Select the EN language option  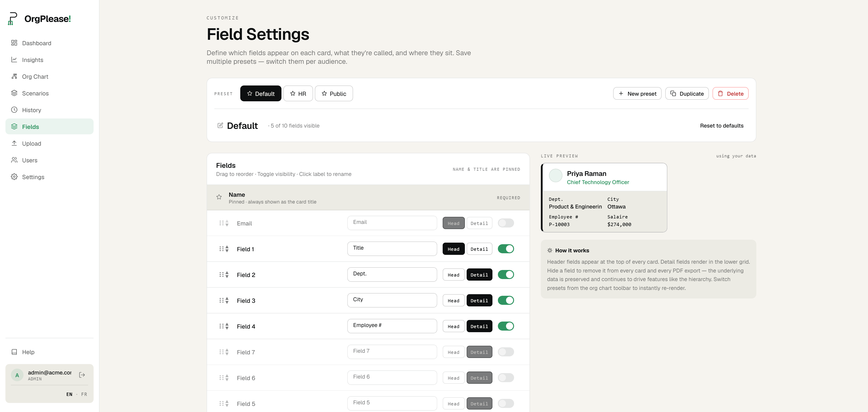click(x=69, y=394)
